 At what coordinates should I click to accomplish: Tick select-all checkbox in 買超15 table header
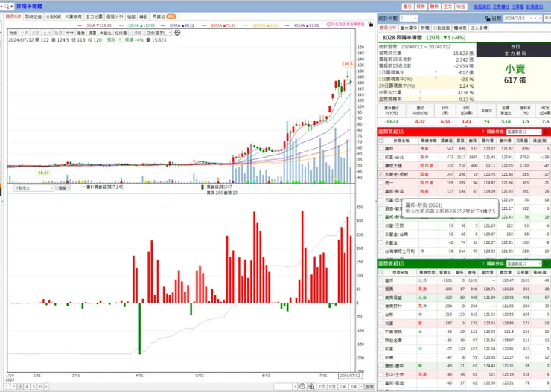[x=380, y=141]
